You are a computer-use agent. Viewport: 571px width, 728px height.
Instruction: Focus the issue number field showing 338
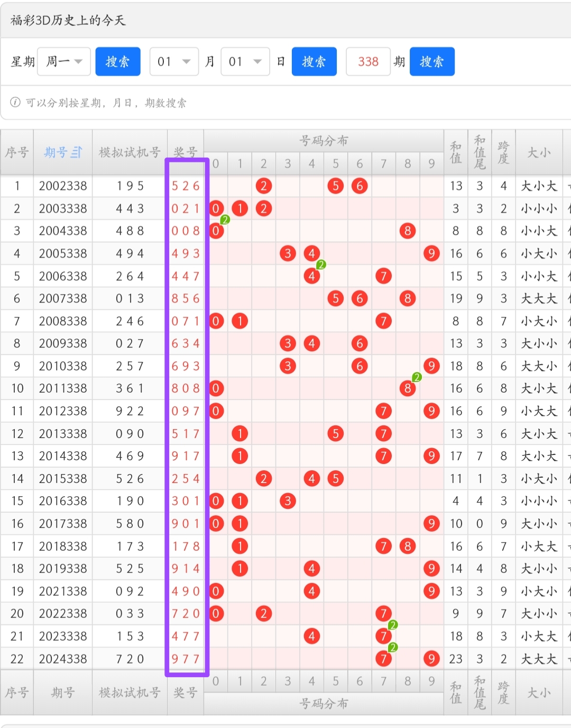368,62
